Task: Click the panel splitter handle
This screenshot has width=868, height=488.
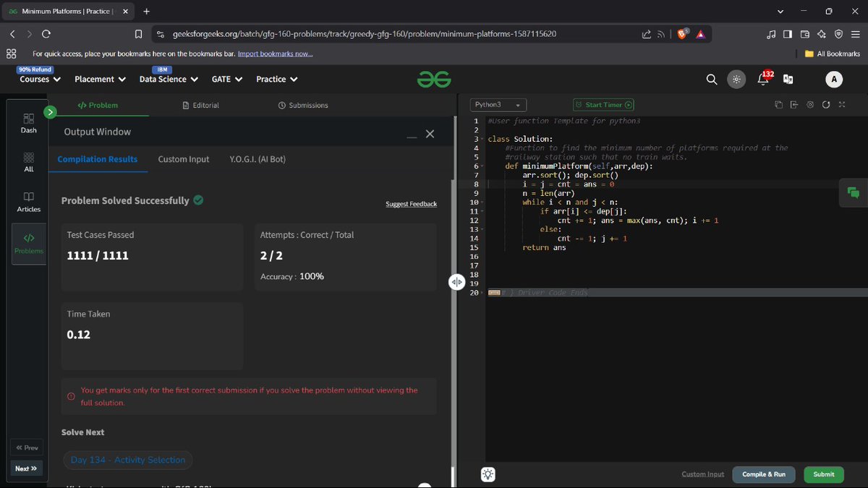Action: pos(456,282)
